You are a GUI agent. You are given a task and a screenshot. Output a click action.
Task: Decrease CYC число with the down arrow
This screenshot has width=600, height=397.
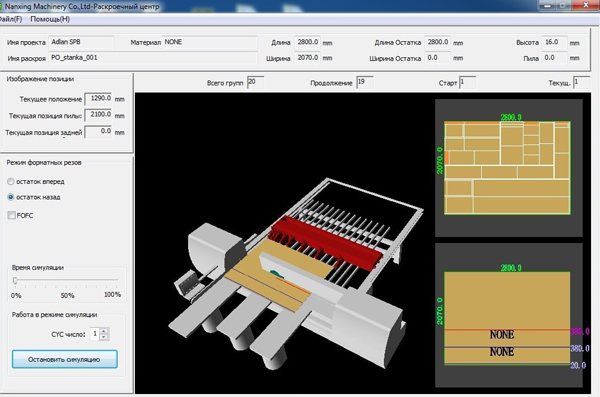click(x=104, y=337)
